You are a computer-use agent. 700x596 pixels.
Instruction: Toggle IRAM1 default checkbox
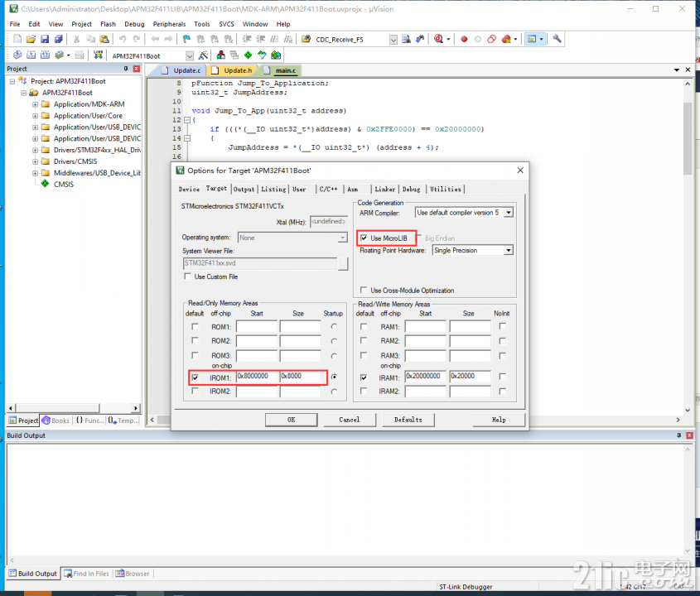point(364,377)
